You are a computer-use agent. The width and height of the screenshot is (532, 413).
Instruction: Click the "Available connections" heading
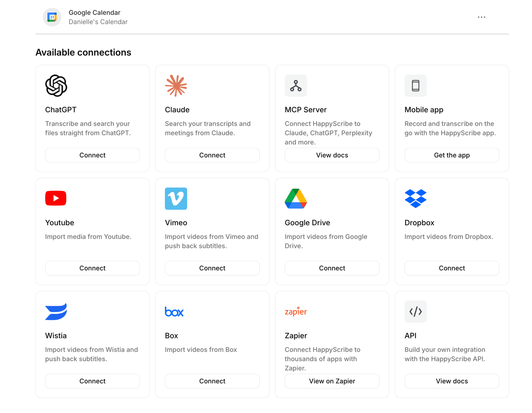tap(83, 53)
